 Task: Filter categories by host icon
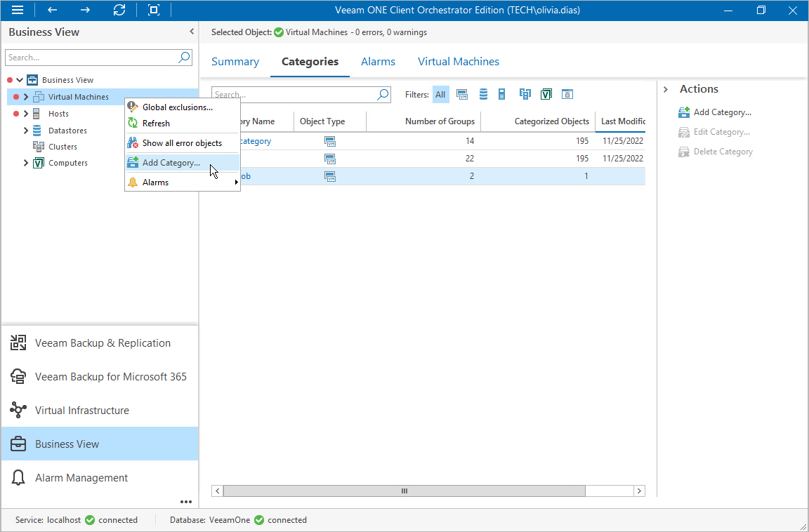501,94
